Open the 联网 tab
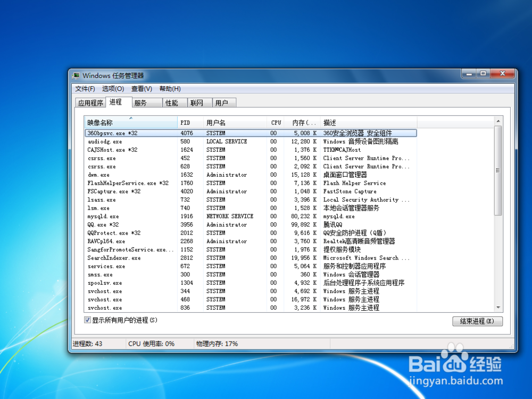Screen dimensions: 532x399 click(x=199, y=103)
